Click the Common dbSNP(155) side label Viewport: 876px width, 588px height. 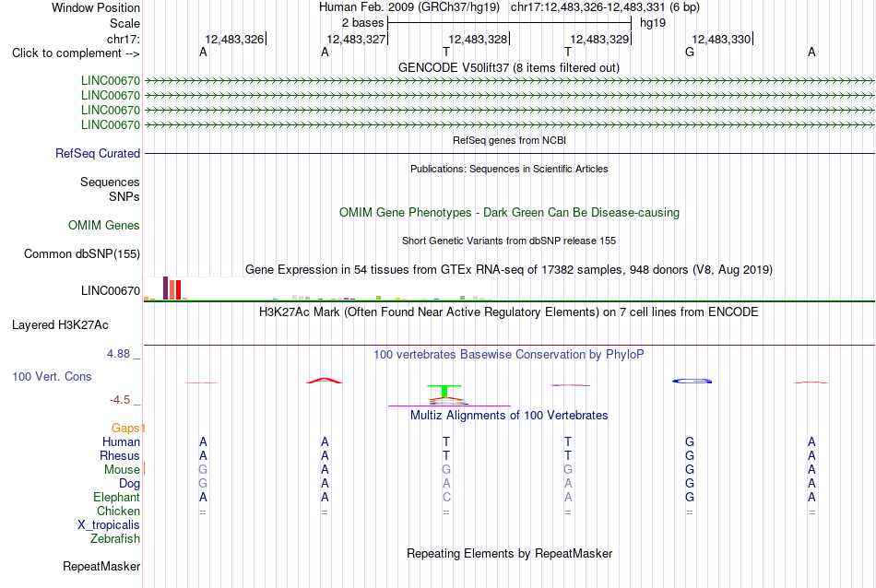tap(81, 254)
